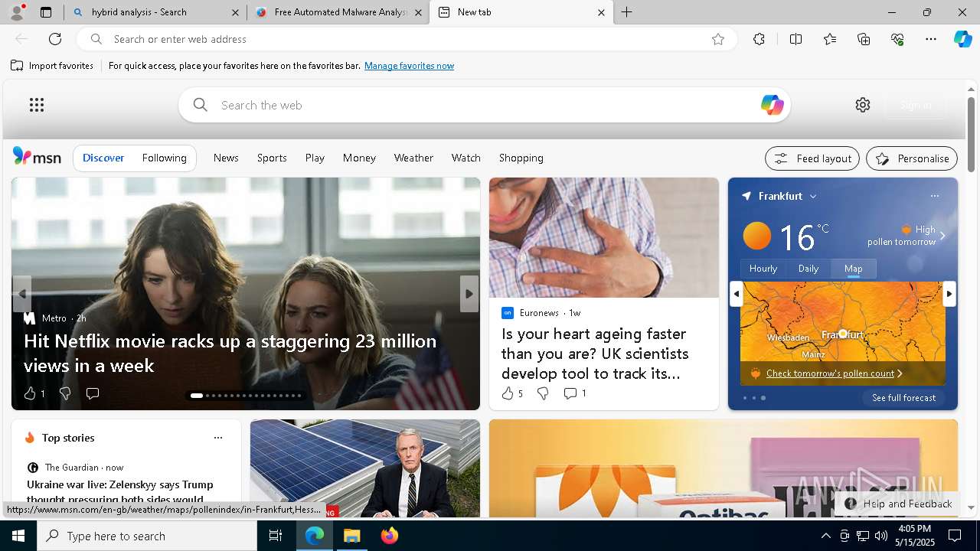Select the weather Map view
This screenshot has height=551, width=980.
click(854, 269)
